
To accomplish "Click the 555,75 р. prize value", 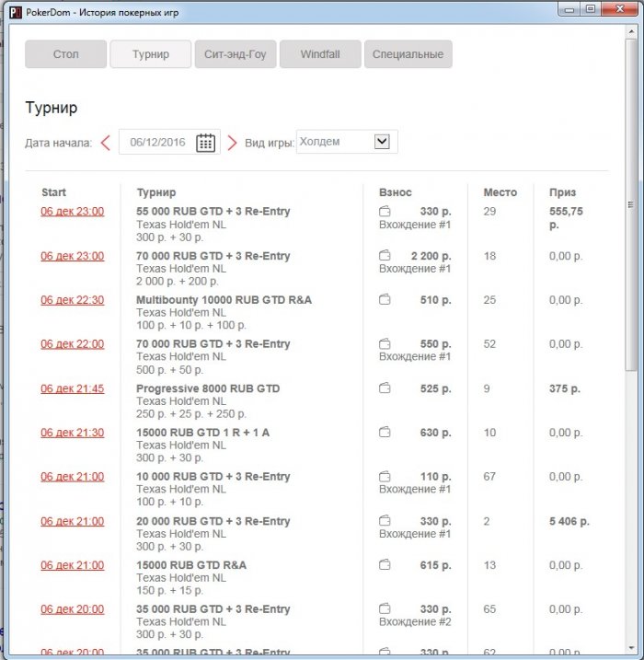I will click(x=566, y=217).
